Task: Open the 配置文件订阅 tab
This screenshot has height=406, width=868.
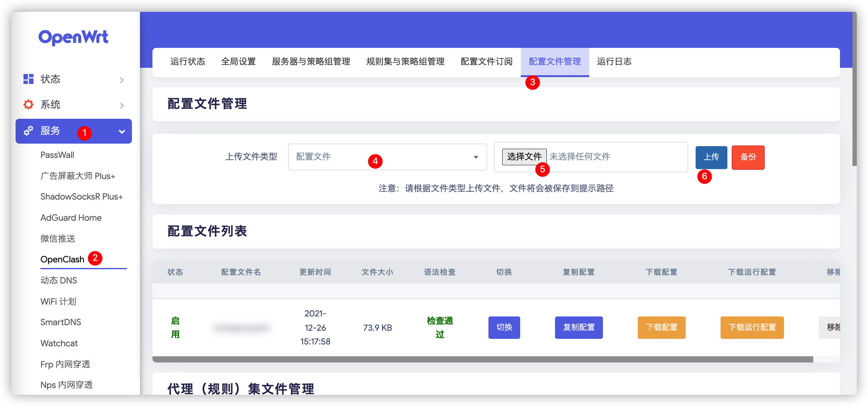Action: coord(486,62)
